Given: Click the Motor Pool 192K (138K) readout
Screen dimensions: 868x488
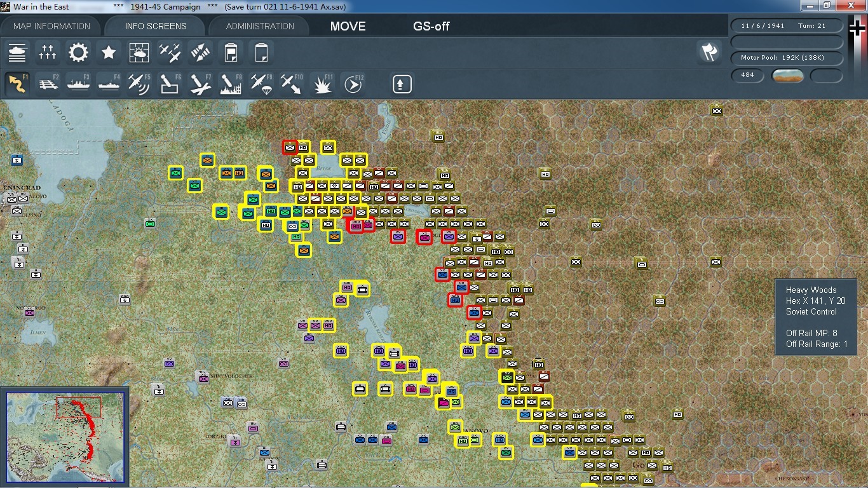Looking at the screenshot, I should point(787,58).
